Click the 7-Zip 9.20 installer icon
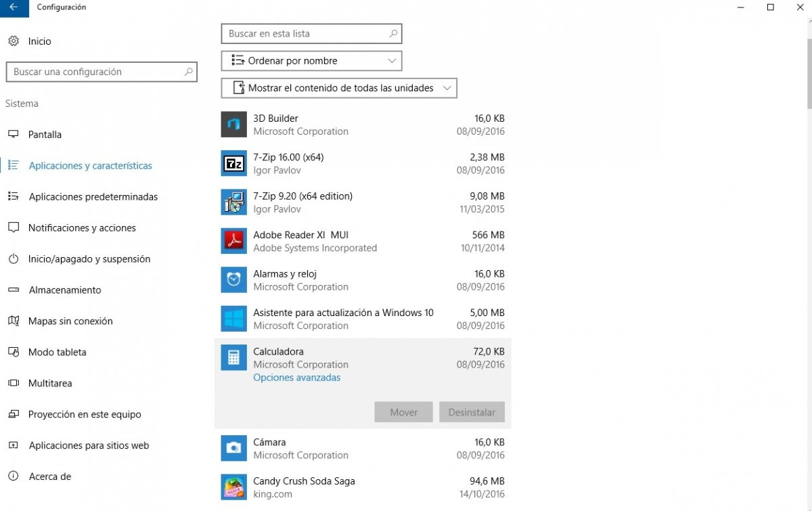 (234, 202)
